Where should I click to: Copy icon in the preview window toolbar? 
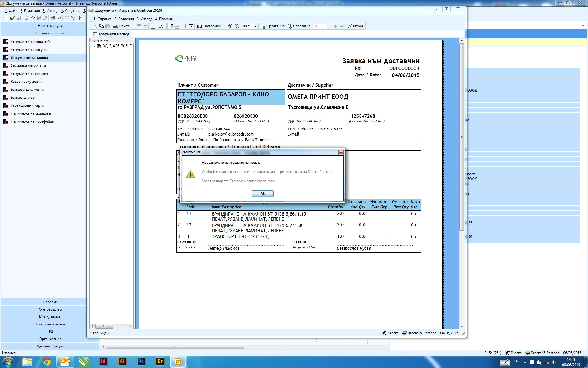101,26
